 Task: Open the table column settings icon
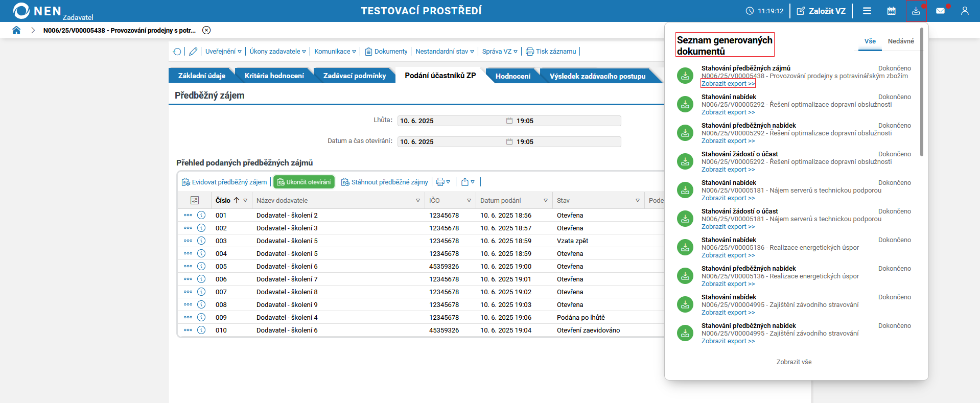tap(195, 200)
